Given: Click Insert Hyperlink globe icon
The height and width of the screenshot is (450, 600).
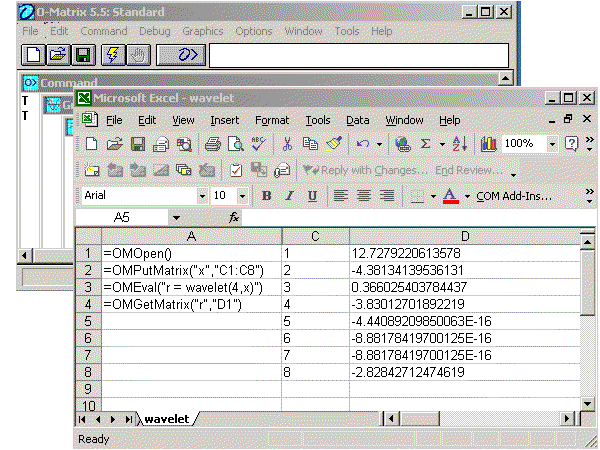Looking at the screenshot, I should point(403,145).
